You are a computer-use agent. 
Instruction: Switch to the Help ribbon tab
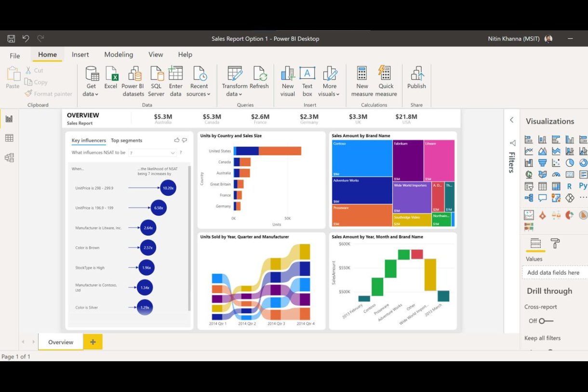(x=185, y=54)
